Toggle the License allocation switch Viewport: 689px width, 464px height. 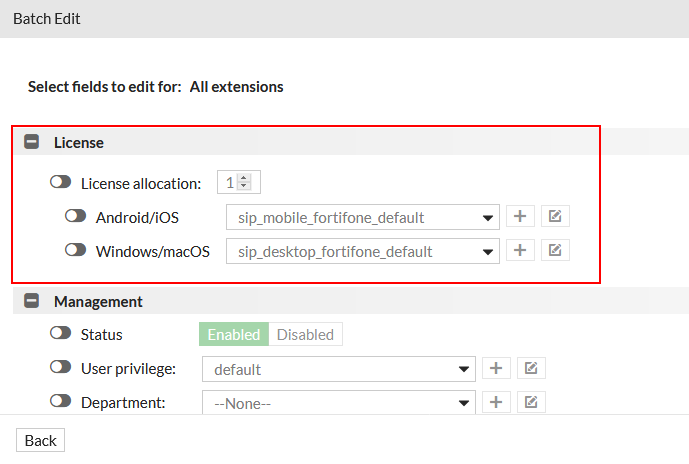61,183
